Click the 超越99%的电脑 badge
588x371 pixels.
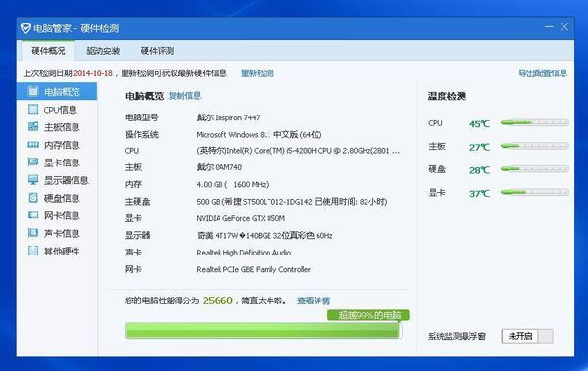(368, 315)
